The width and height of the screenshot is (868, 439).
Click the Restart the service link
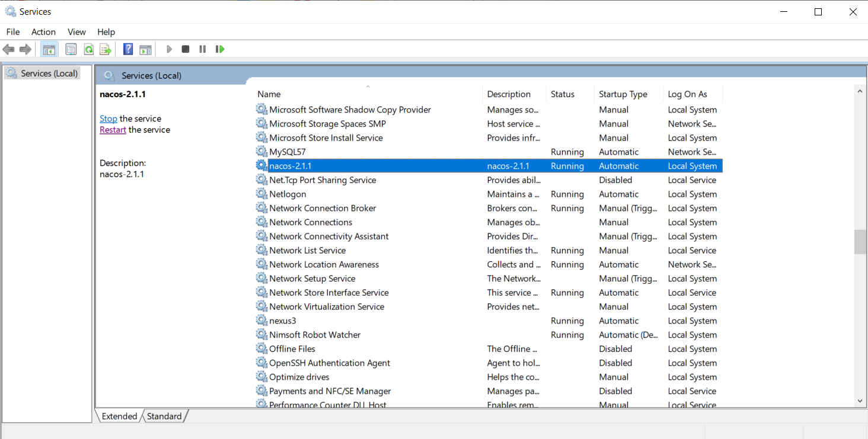[x=113, y=130]
